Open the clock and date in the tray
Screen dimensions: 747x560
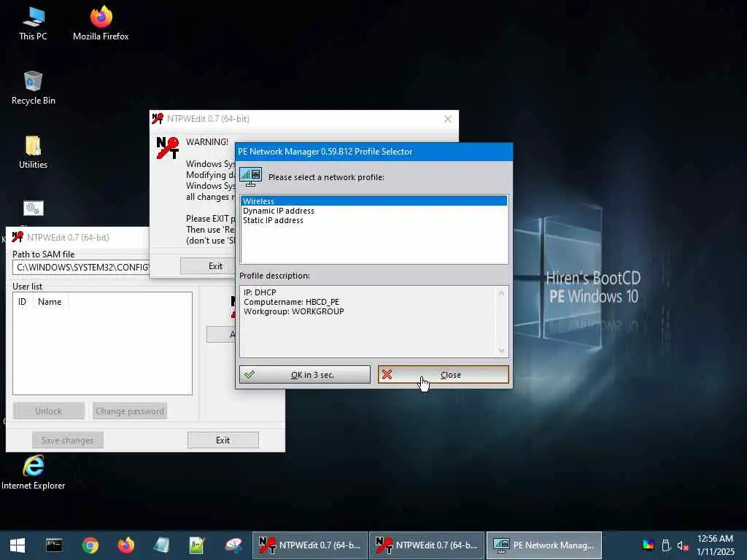[x=715, y=545]
